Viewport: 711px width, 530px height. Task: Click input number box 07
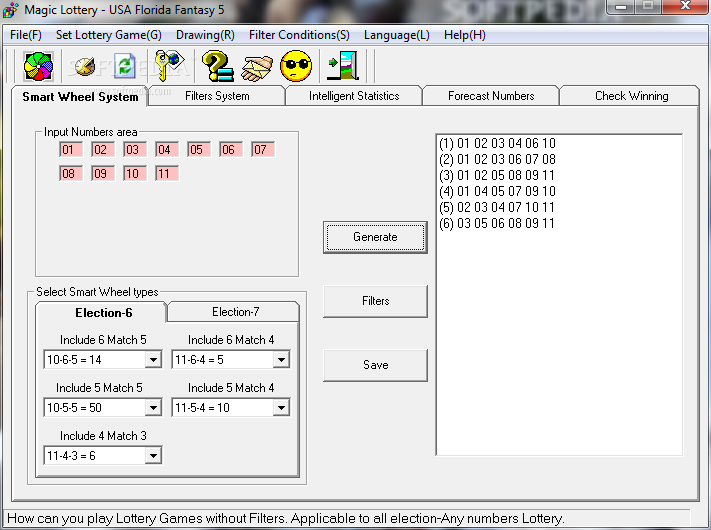[263, 150]
